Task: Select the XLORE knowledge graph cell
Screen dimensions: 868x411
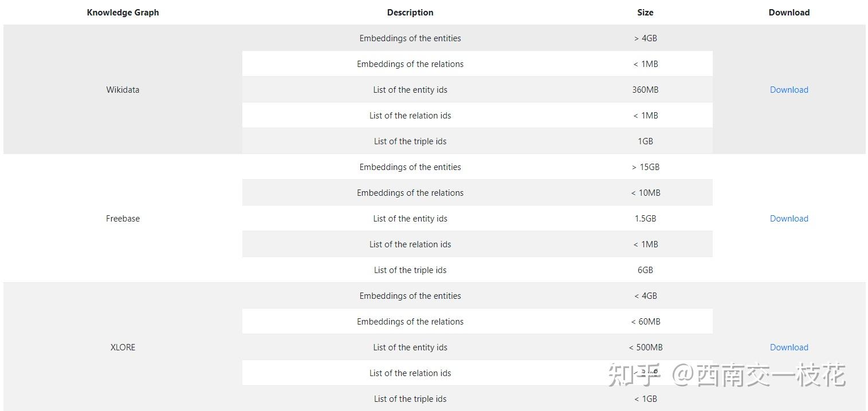Action: [123, 347]
